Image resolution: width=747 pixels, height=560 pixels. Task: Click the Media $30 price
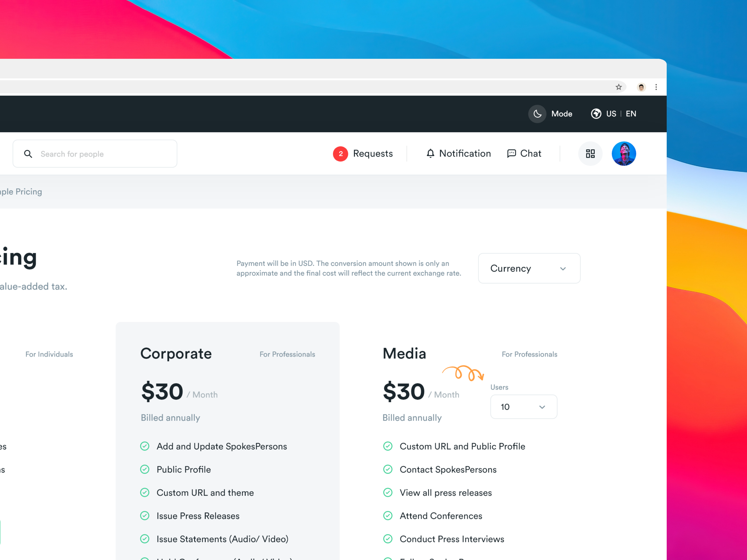pyautogui.click(x=404, y=392)
